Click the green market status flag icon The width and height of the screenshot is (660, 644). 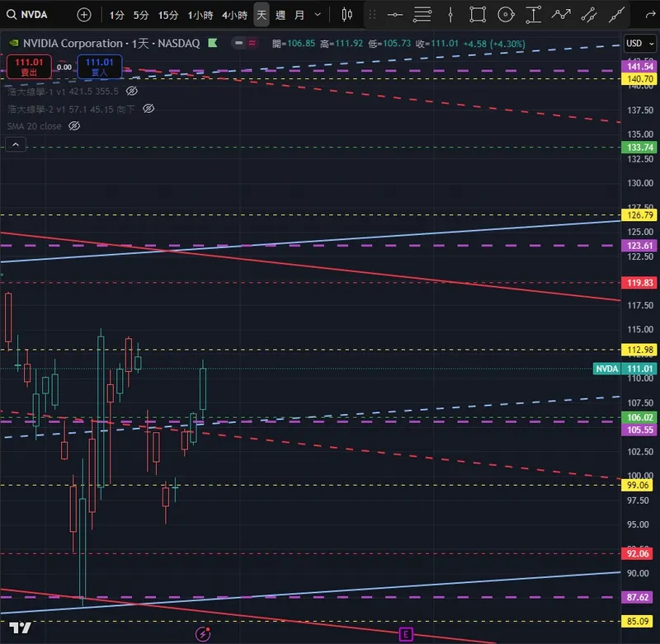coord(213,43)
